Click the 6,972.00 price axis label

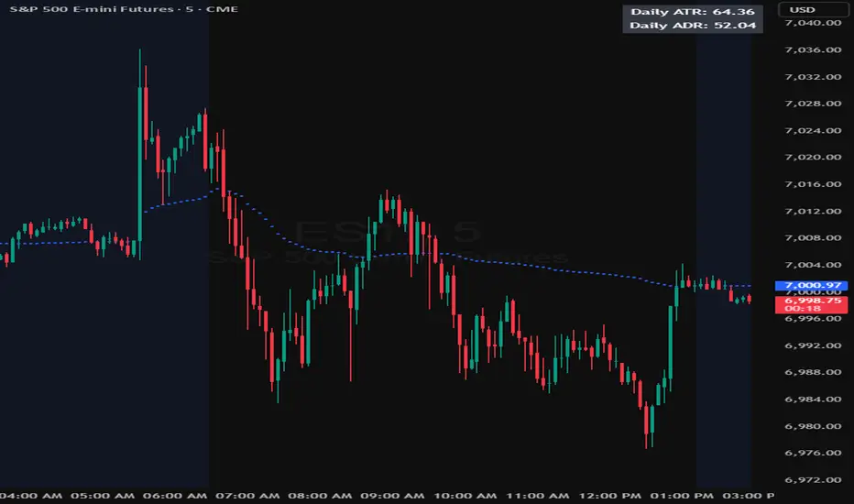tap(813, 479)
